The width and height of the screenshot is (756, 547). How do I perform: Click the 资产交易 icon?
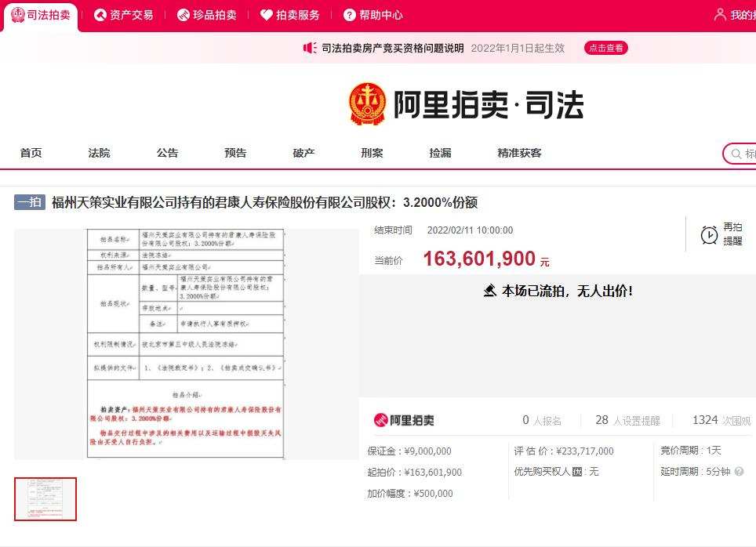(x=100, y=16)
